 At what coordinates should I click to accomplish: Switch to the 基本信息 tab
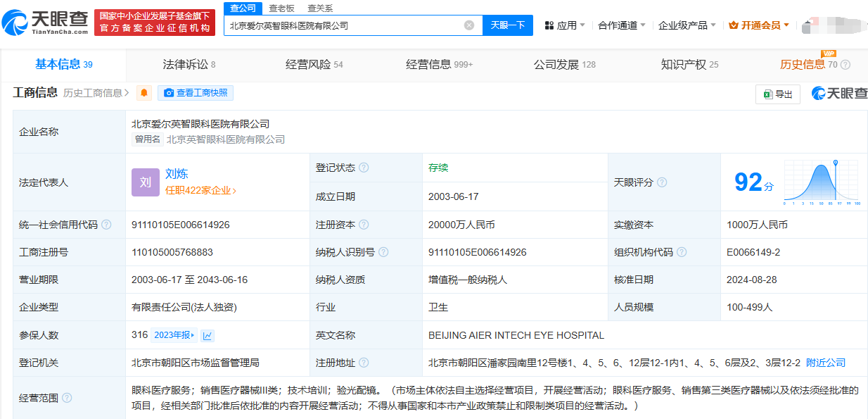click(63, 65)
